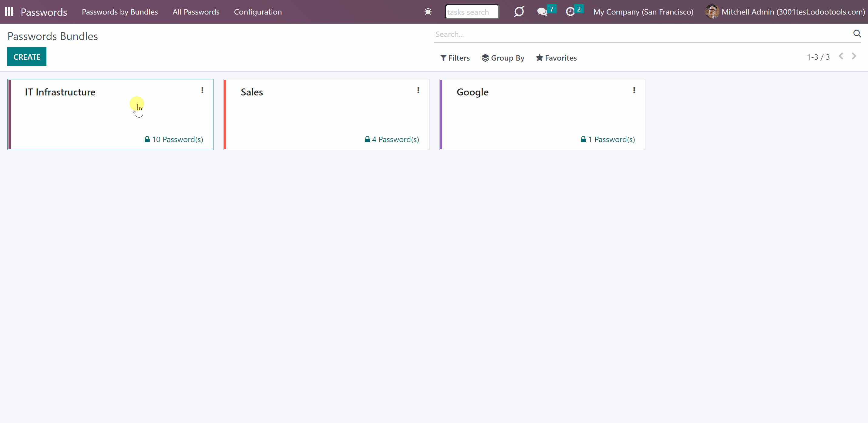Image resolution: width=868 pixels, height=423 pixels.
Task: Open the apps grid menu icon
Action: [9, 12]
